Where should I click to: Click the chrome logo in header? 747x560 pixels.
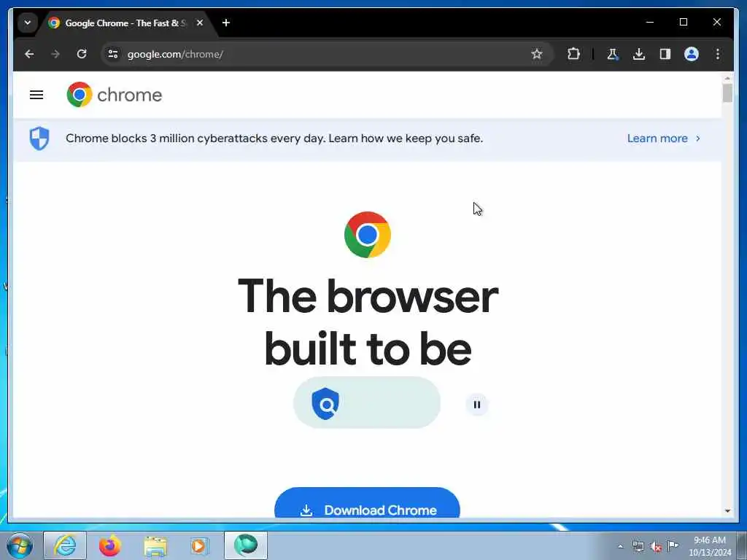pyautogui.click(x=115, y=95)
